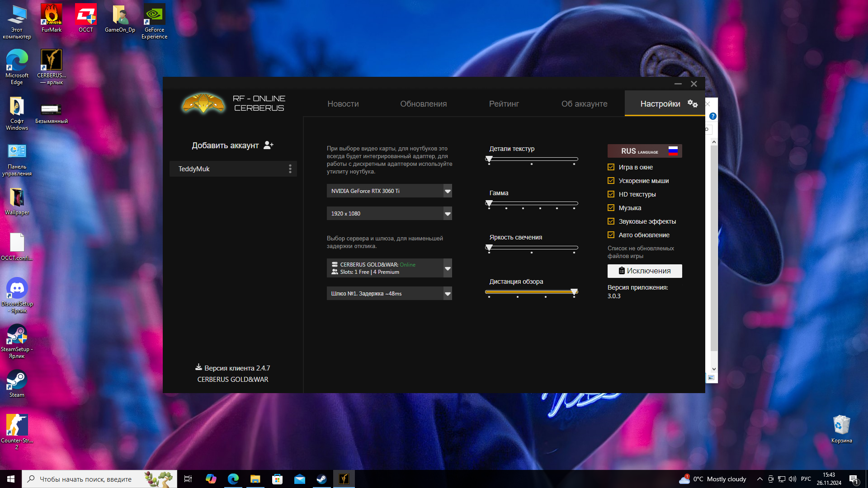This screenshot has width=868, height=488.
Task: Open the Task View taskbar button
Action: (x=188, y=479)
